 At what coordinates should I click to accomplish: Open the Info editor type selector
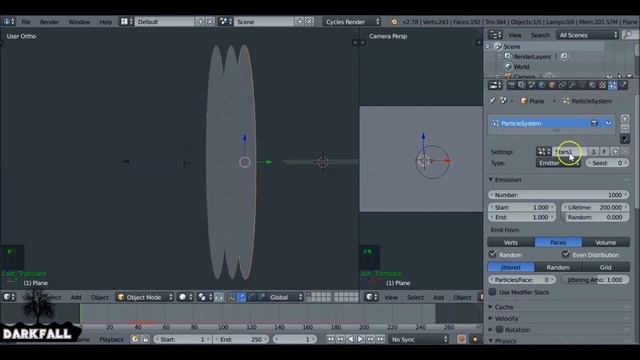(9, 21)
